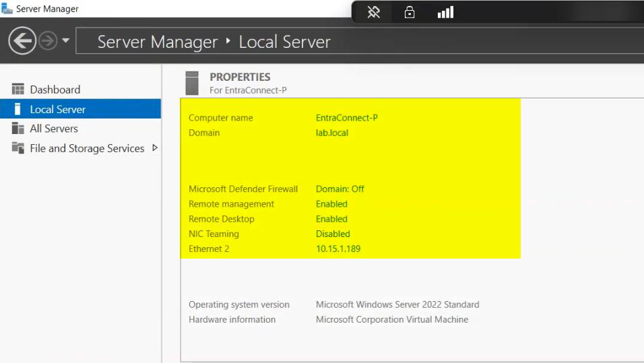Click the File and Storage Services icon
Viewport: 644px width, 363px height.
(18, 148)
